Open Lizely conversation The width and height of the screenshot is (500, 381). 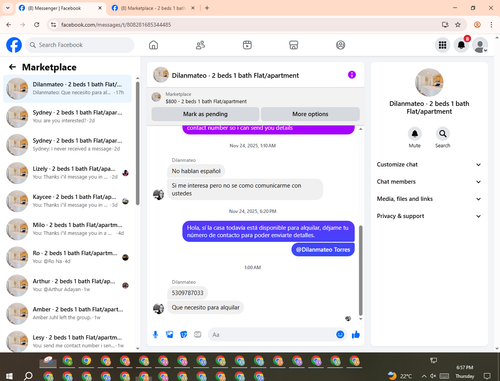pos(68,173)
